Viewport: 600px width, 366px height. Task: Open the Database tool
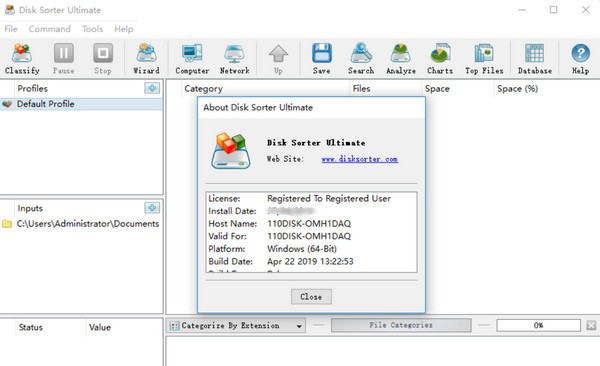click(x=535, y=59)
